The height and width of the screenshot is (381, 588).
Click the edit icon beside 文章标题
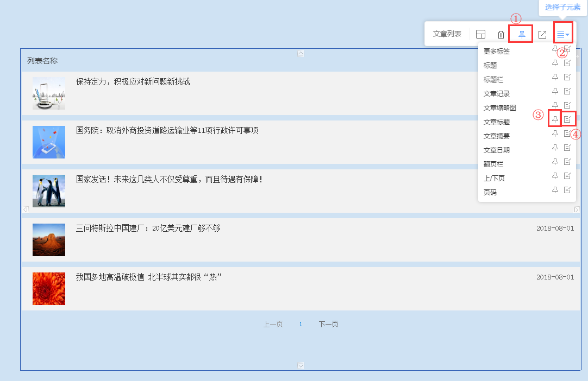[x=567, y=119]
